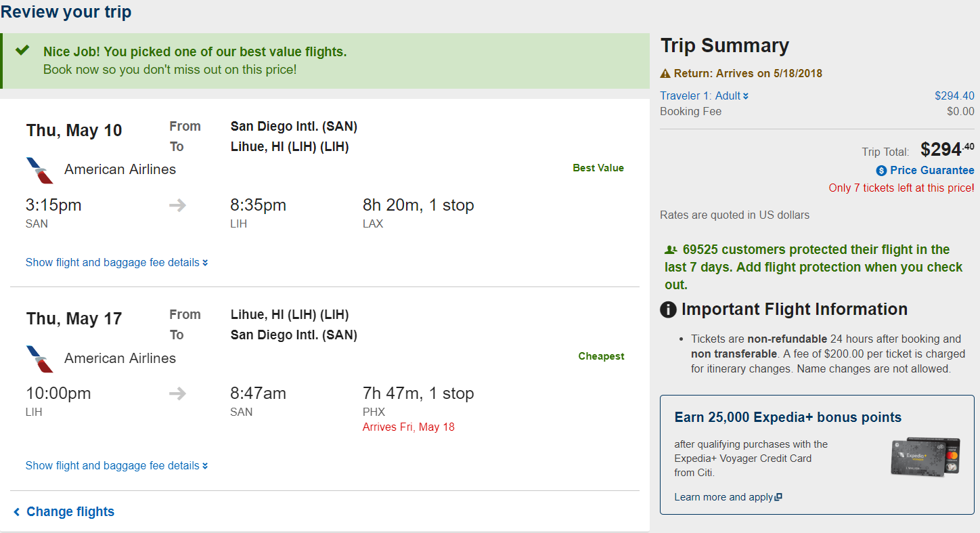Click the Arrives Fri, May 18 red notice

[409, 427]
